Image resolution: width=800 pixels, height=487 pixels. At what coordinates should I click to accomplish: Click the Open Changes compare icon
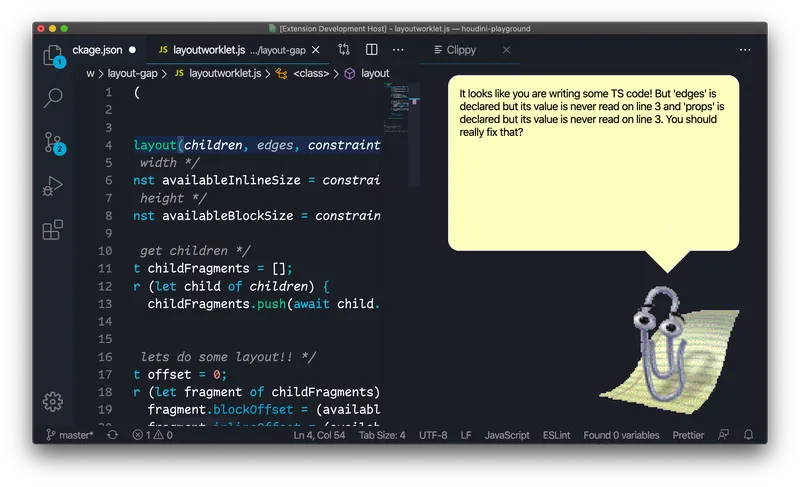pyautogui.click(x=344, y=49)
